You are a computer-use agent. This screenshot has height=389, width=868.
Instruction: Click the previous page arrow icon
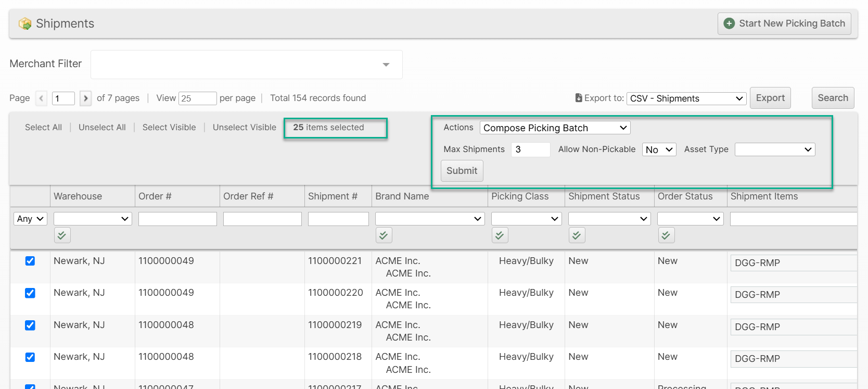pos(41,98)
